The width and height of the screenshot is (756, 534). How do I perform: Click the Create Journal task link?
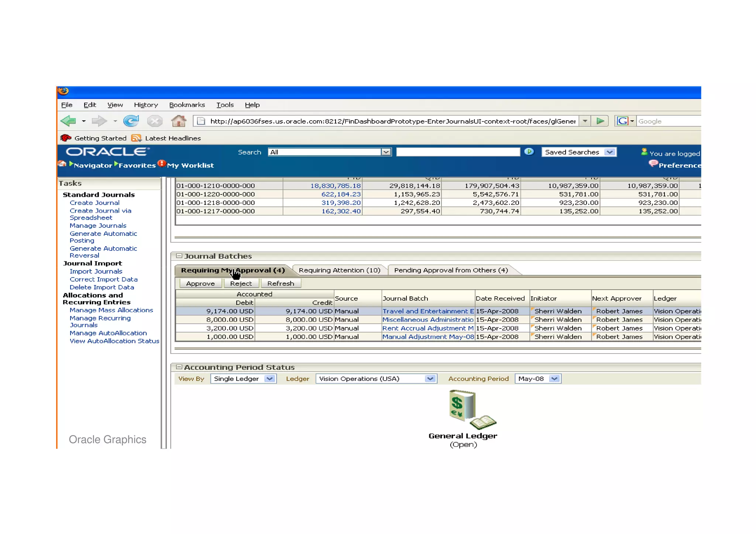(x=94, y=203)
